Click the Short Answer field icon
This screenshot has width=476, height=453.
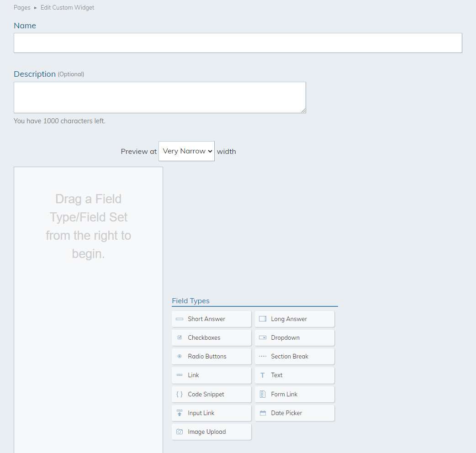(x=180, y=319)
